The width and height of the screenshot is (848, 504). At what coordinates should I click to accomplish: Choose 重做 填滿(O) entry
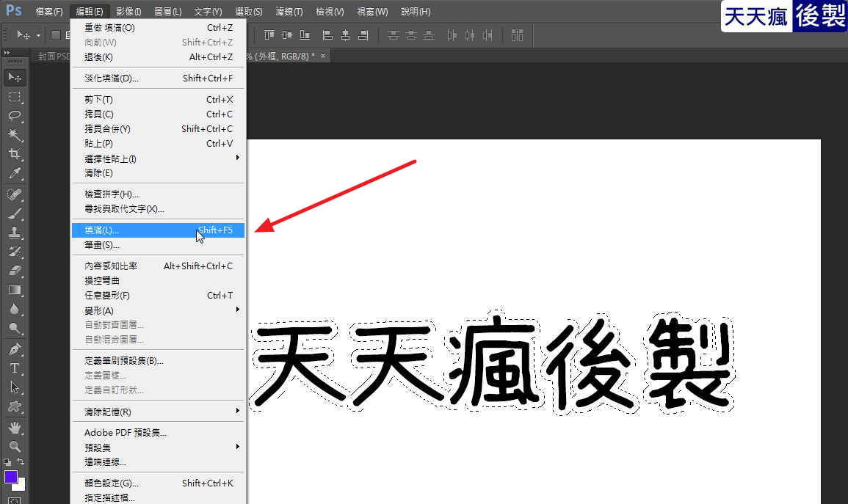click(x=158, y=28)
